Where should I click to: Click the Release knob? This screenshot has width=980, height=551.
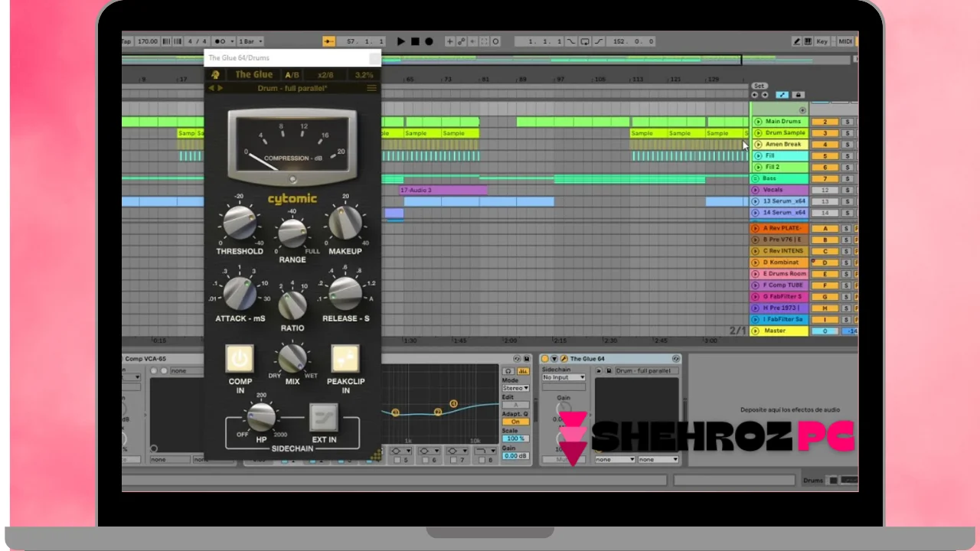click(x=345, y=292)
